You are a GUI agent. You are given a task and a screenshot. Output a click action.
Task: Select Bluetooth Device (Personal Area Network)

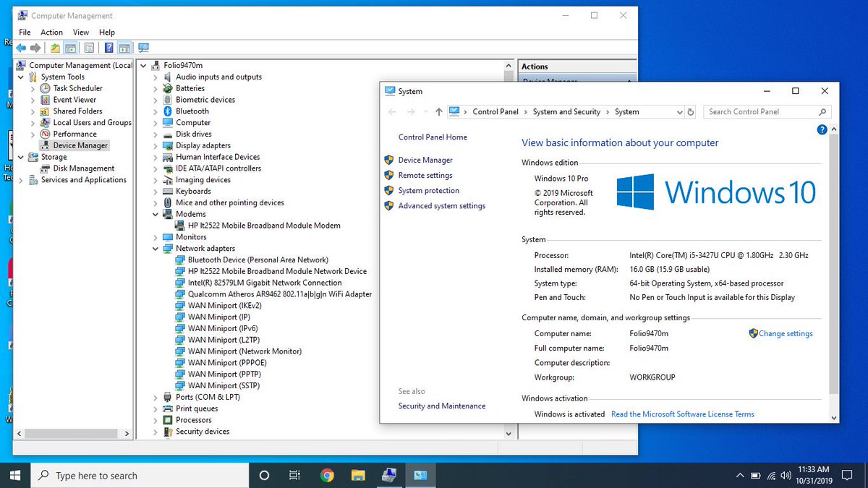[x=258, y=260]
